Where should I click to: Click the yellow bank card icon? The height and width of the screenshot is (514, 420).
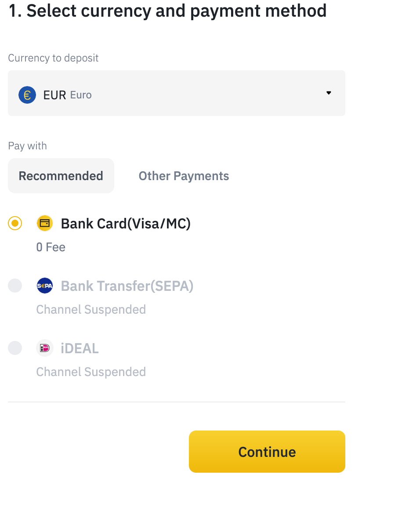pos(44,224)
